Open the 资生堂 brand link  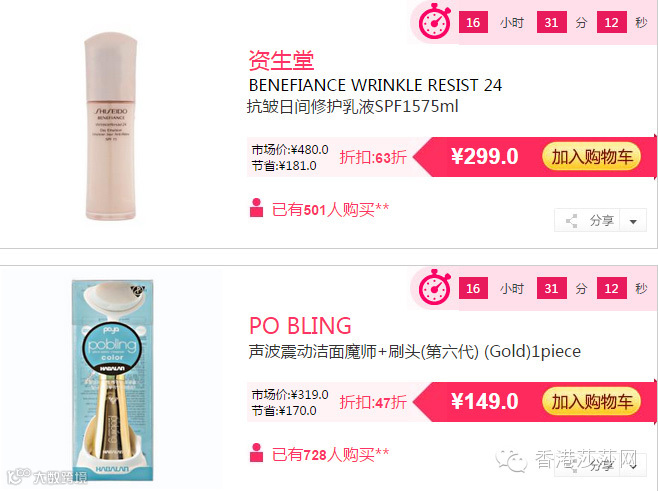pos(281,60)
